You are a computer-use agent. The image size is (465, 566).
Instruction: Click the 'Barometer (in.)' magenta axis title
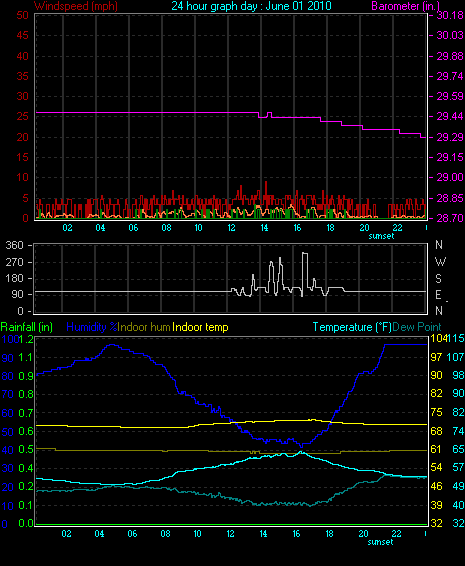[405, 6]
